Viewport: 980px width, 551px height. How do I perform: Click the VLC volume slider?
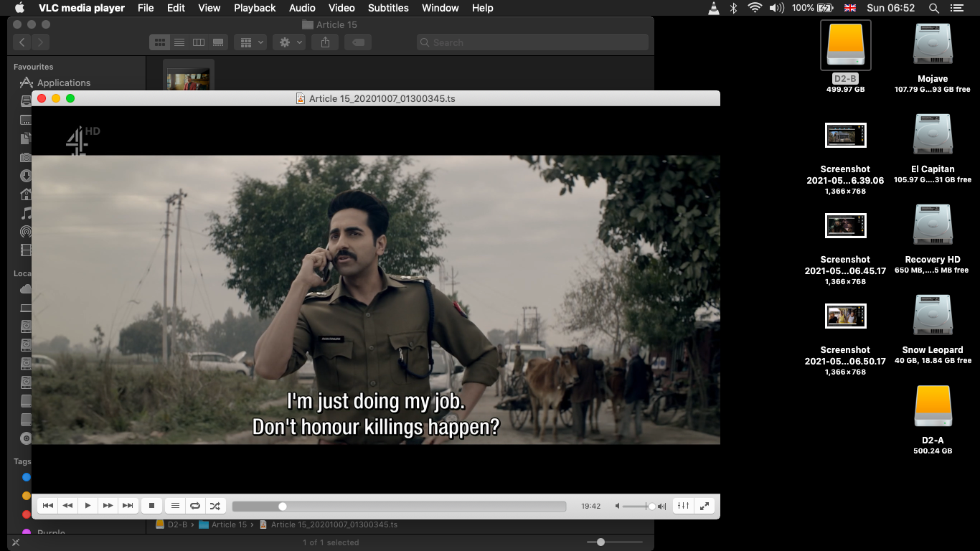tap(637, 507)
